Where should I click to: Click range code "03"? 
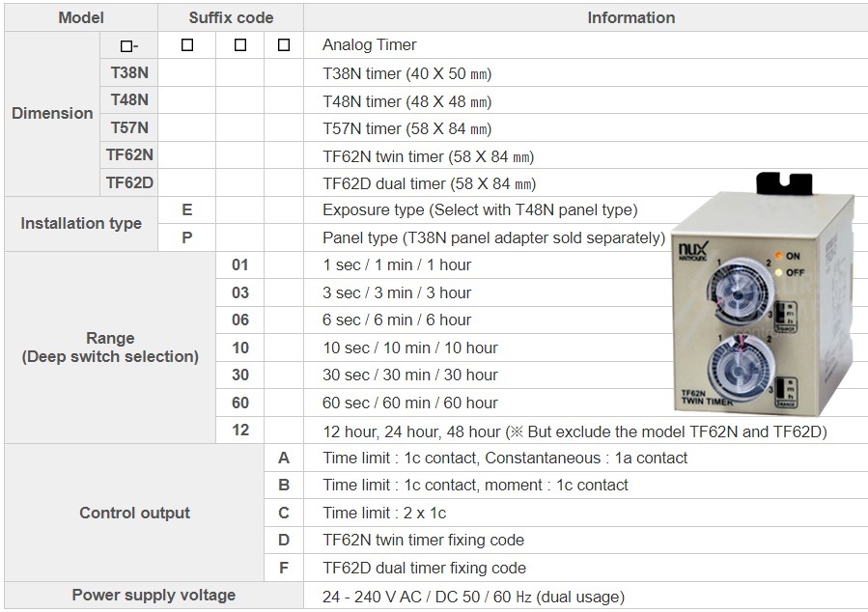pyautogui.click(x=239, y=292)
